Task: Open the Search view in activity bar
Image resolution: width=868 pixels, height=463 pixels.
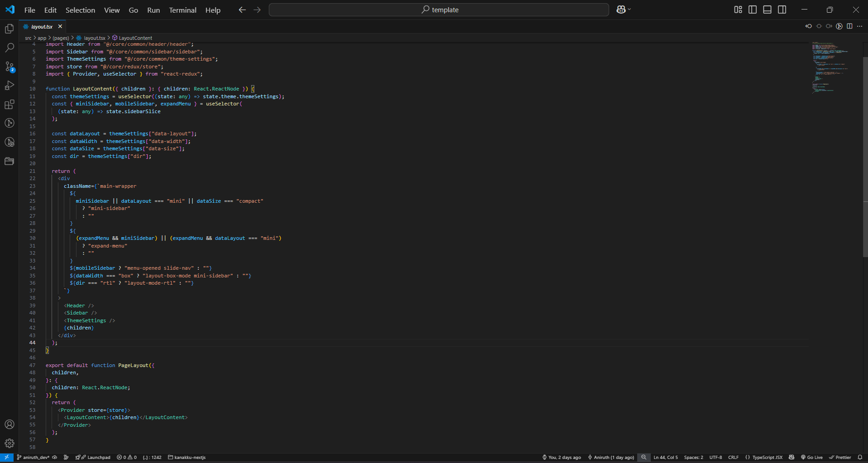Action: pyautogui.click(x=10, y=48)
